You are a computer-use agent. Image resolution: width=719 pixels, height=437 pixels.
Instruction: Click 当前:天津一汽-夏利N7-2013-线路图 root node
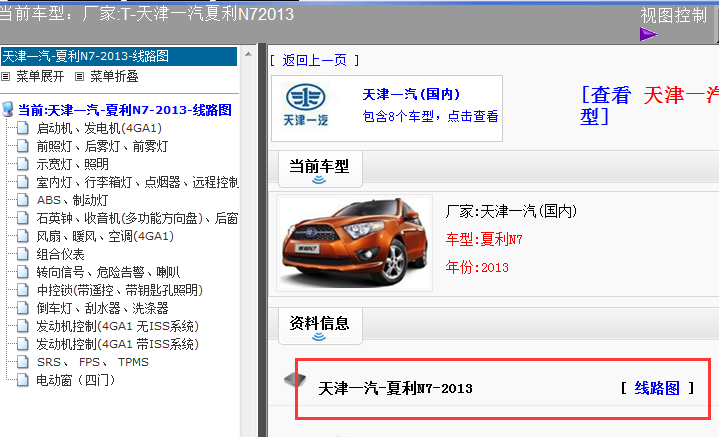125,110
